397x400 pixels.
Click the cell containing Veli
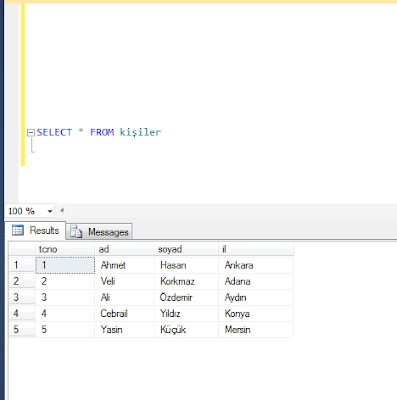point(124,281)
